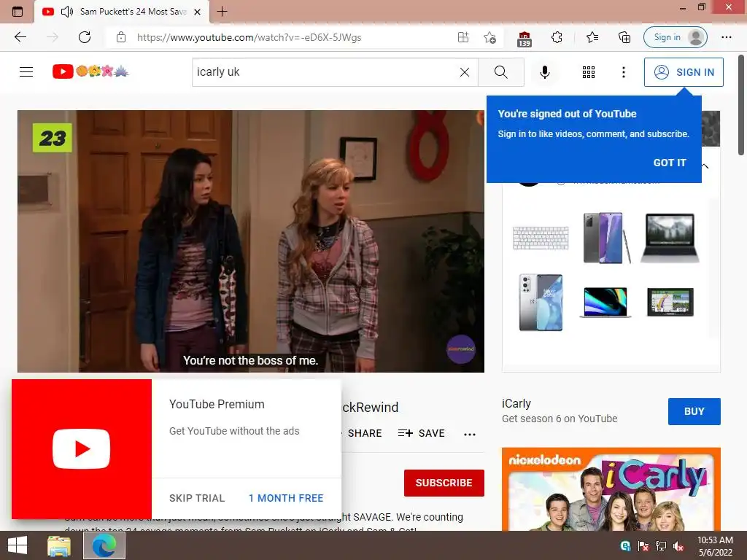Dismiss the signed-out tooltip with GOT IT
The image size is (747, 560).
(x=670, y=163)
